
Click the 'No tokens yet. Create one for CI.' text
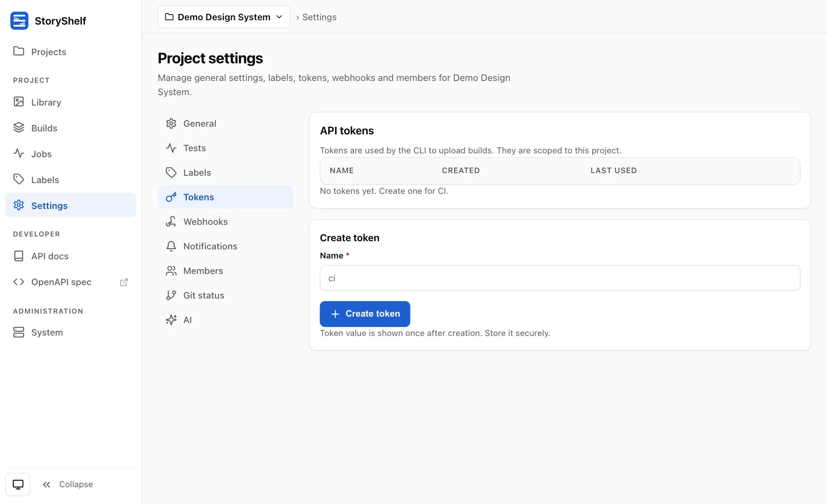[x=384, y=191]
